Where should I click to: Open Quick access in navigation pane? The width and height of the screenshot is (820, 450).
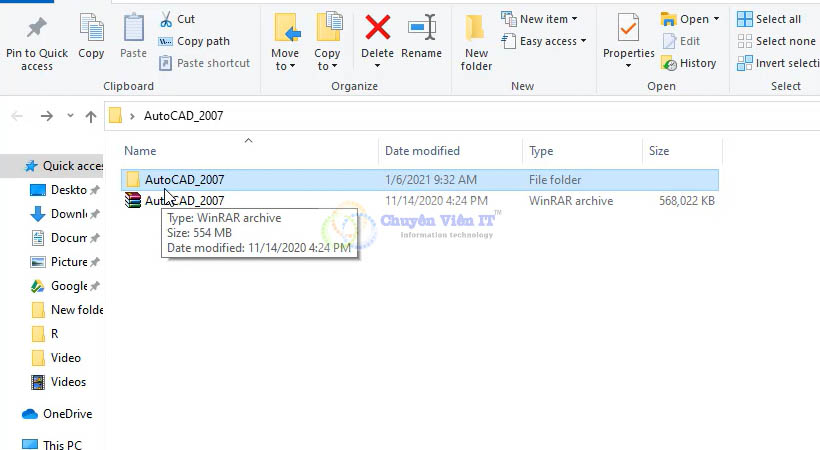coord(64,166)
